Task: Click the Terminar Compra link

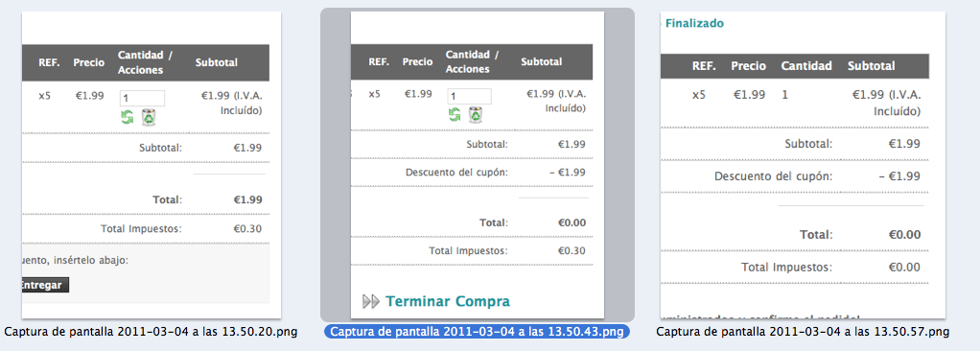Action: coord(448,302)
